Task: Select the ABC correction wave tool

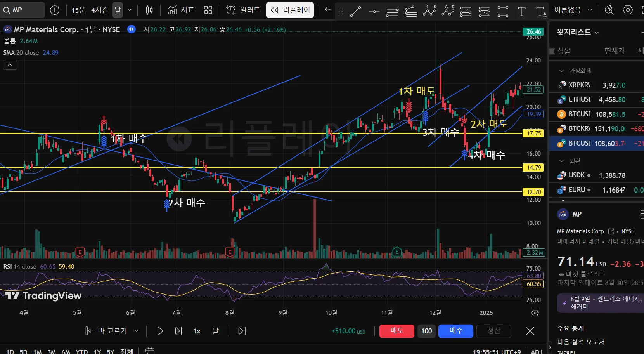Action: (448, 12)
